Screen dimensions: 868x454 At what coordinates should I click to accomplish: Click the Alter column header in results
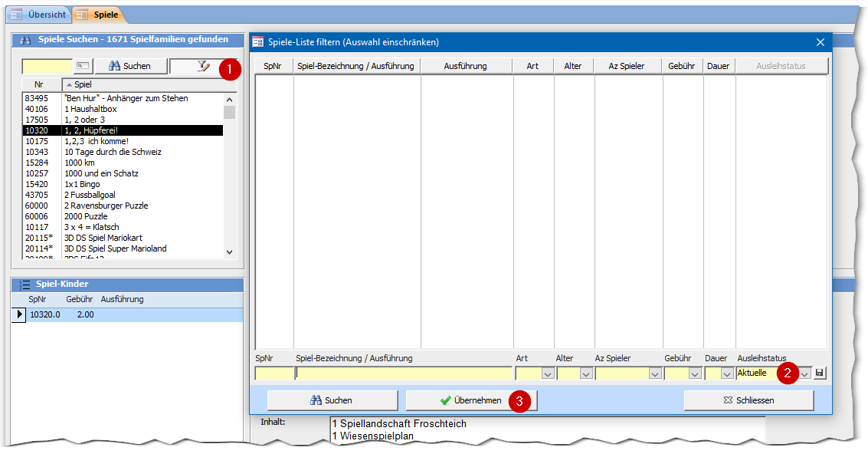pos(574,66)
